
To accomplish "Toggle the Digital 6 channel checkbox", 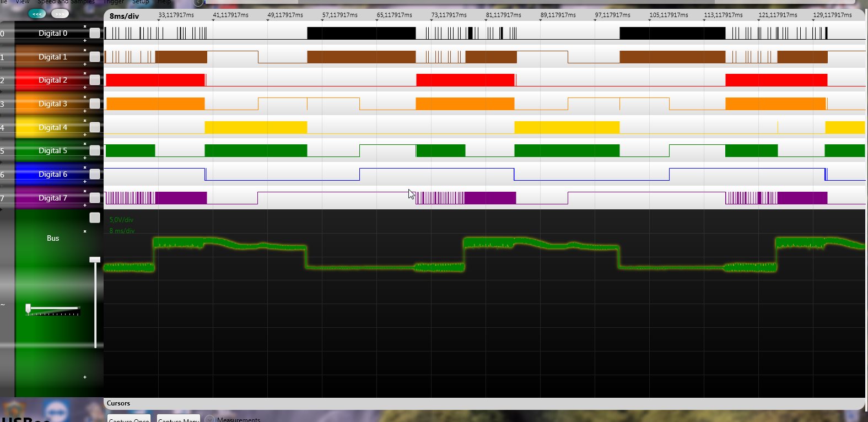I will coord(95,174).
